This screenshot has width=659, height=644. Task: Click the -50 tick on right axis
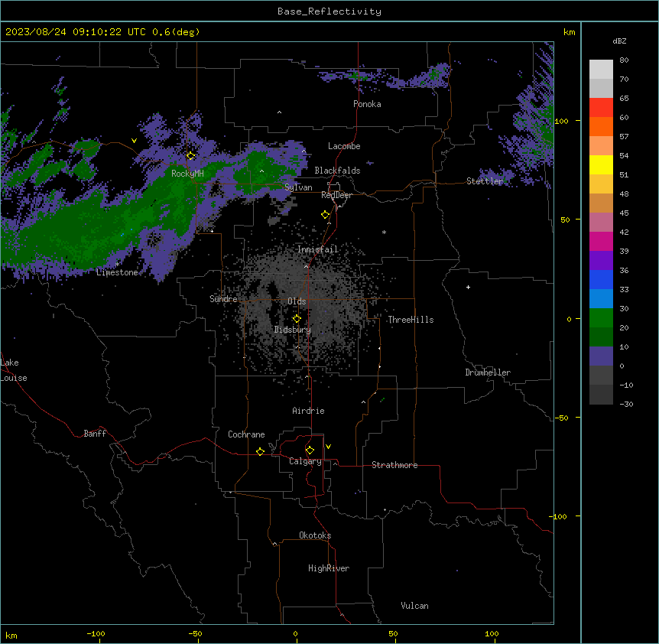(561, 418)
